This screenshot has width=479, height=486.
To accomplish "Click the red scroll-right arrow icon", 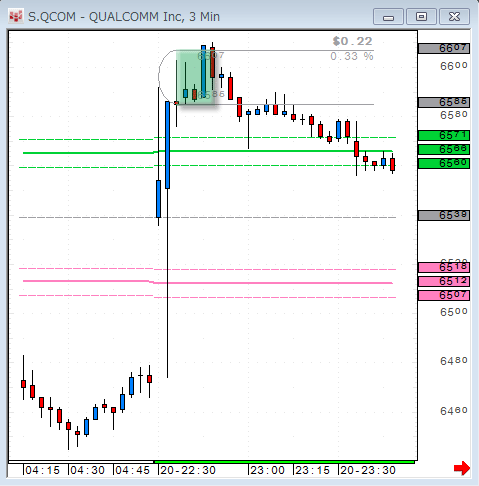I will pyautogui.click(x=462, y=468).
